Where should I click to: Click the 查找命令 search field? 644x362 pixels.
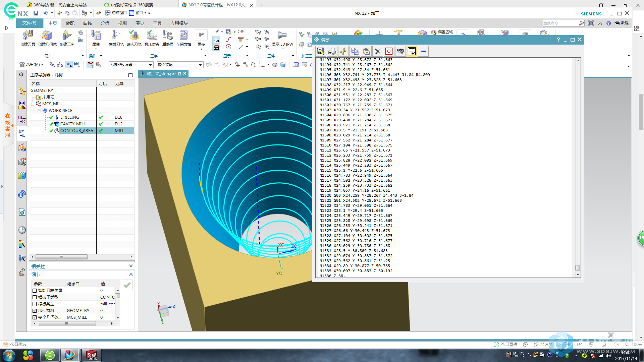[x=560, y=23]
